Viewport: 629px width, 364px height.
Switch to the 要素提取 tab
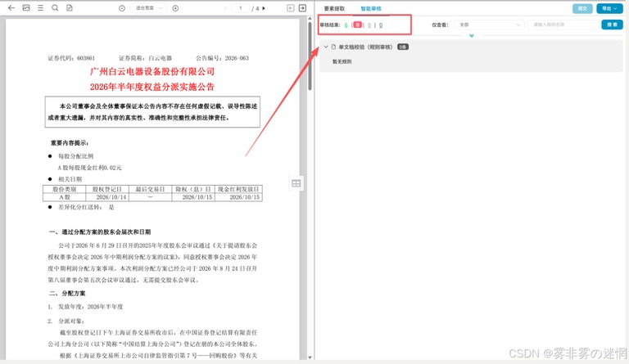point(334,9)
